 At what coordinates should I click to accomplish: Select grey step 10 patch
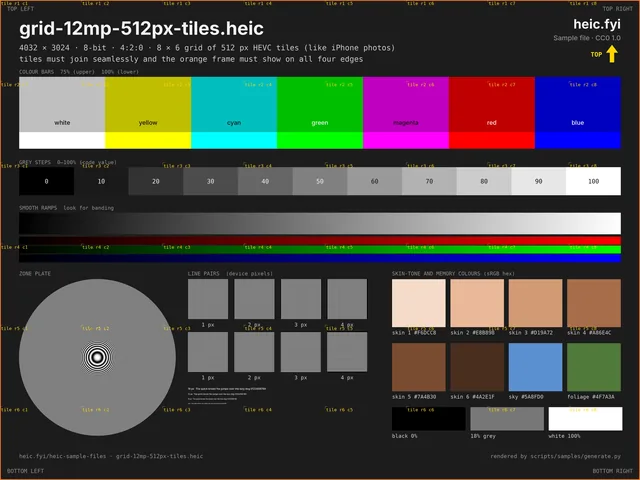(x=101, y=181)
